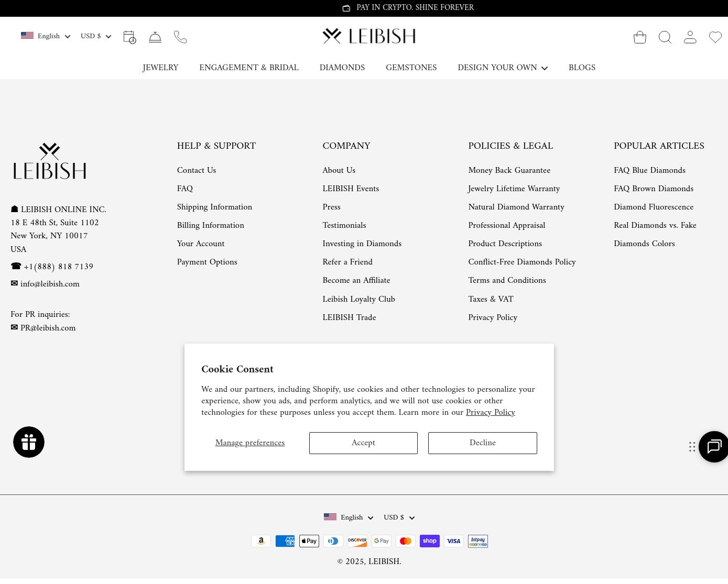This screenshot has height=584, width=728.
Task: Click the drag handle beside chat button
Action: coord(692,447)
